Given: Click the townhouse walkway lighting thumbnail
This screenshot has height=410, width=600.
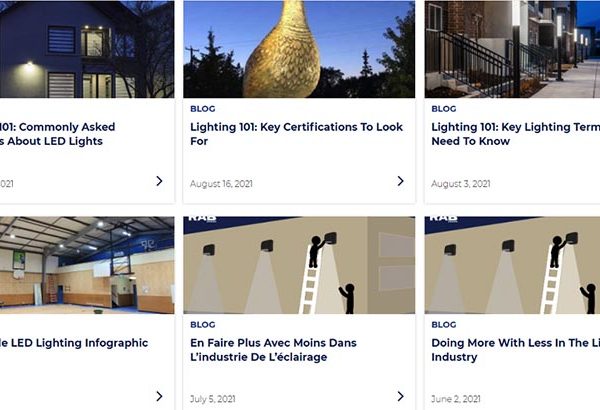Looking at the screenshot, I should click(x=512, y=49).
